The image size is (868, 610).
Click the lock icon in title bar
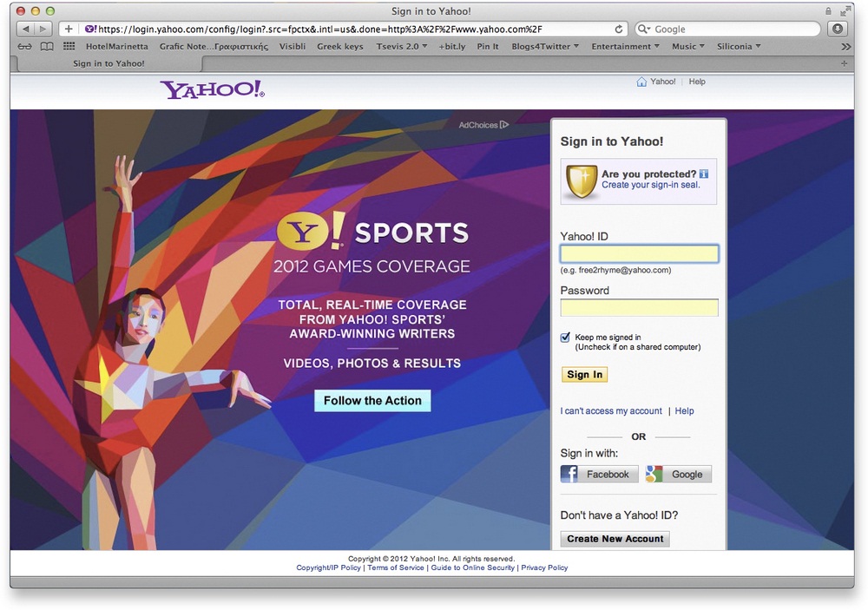tap(828, 11)
